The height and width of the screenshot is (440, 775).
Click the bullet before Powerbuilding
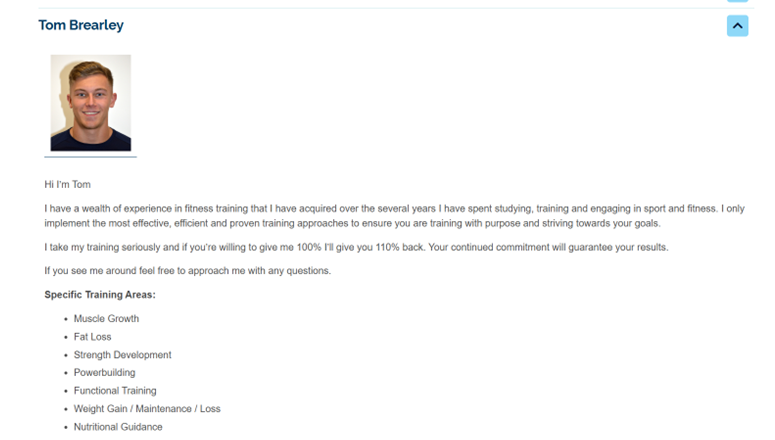point(65,373)
